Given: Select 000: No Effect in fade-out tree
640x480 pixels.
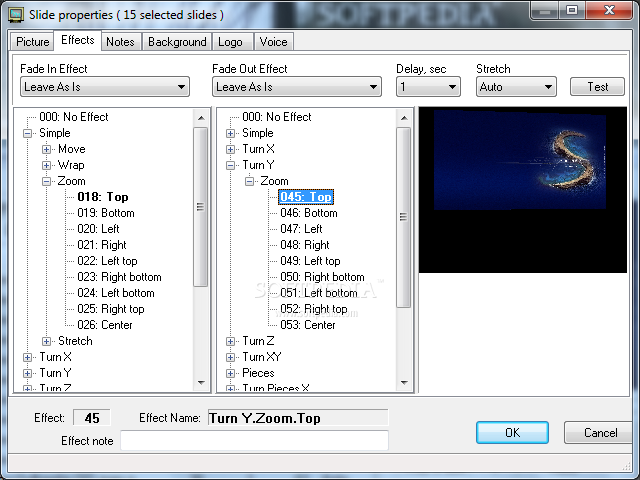Looking at the screenshot, I should [x=277, y=117].
